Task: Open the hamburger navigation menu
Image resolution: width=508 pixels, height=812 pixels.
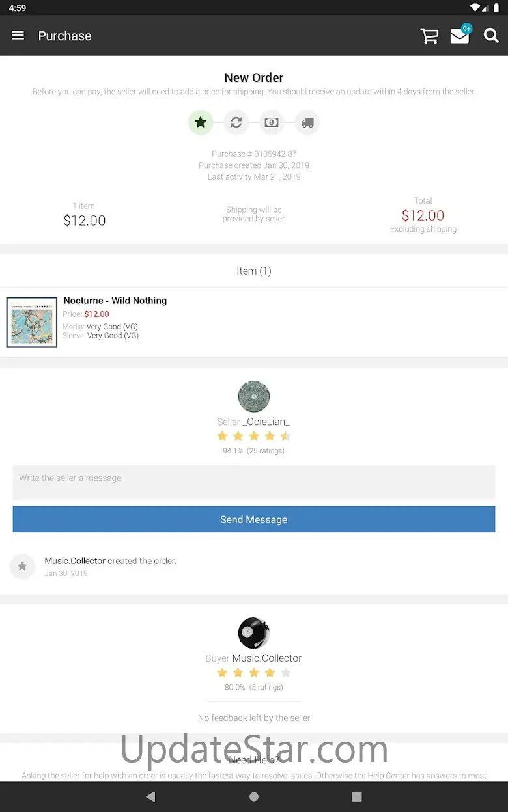Action: [18, 36]
